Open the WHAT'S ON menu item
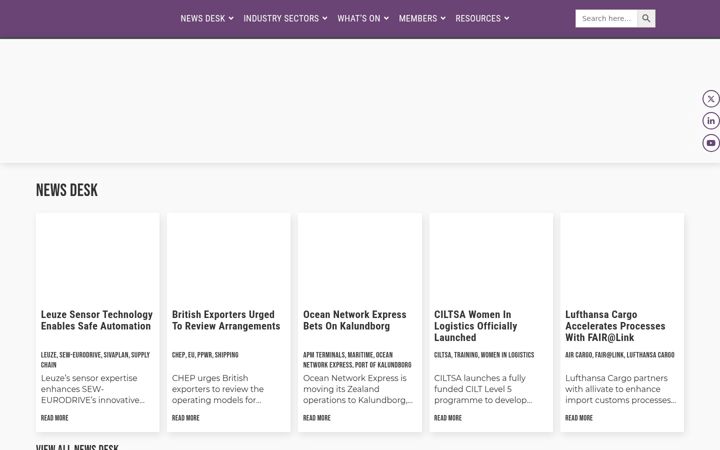 [x=359, y=18]
